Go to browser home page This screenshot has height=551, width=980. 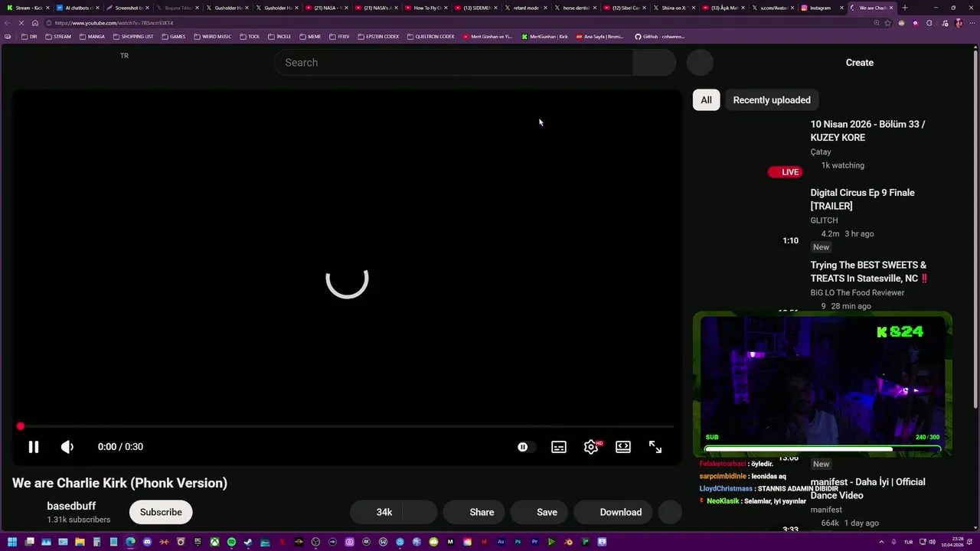point(34,23)
